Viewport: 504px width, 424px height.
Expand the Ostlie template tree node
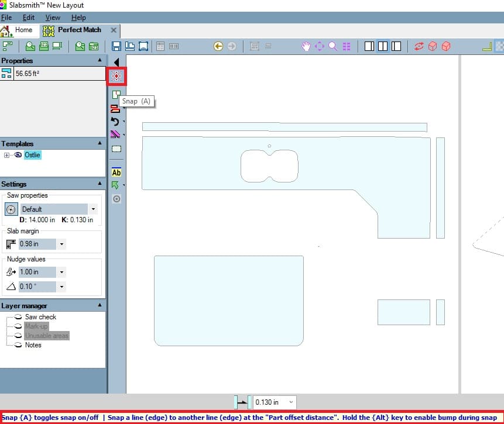(7, 155)
